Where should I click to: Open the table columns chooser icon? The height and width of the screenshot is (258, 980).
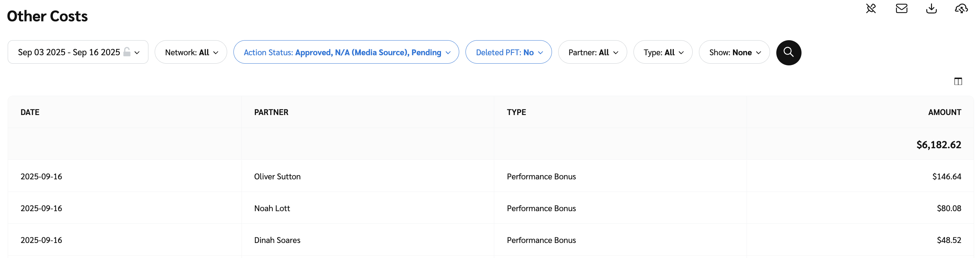(x=958, y=81)
